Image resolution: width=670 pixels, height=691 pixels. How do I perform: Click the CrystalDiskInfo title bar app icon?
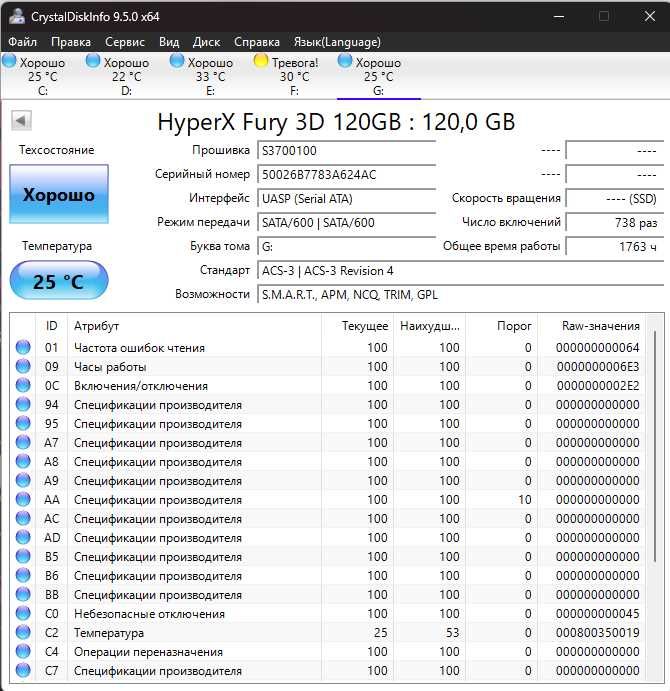(x=17, y=16)
